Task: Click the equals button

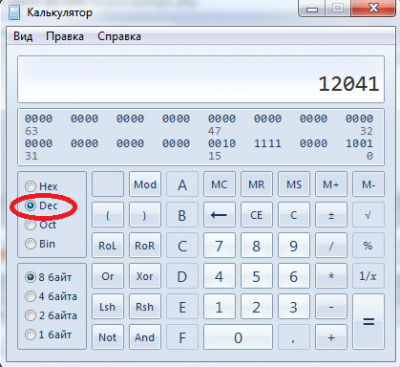Action: [368, 322]
